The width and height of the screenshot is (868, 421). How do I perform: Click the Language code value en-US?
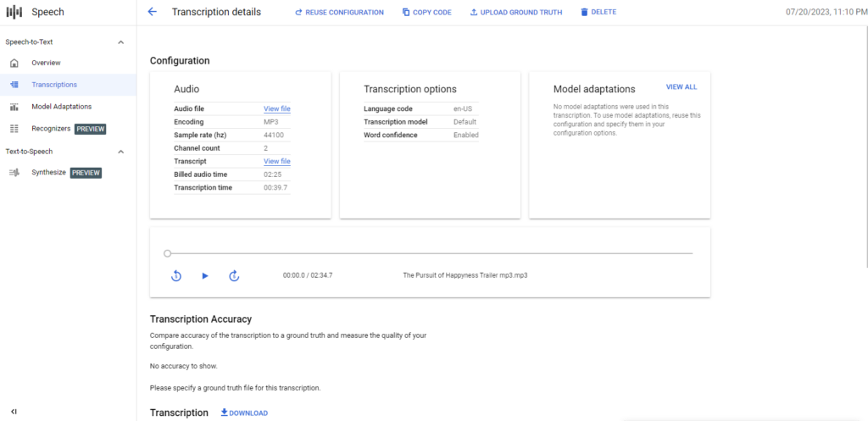point(463,108)
